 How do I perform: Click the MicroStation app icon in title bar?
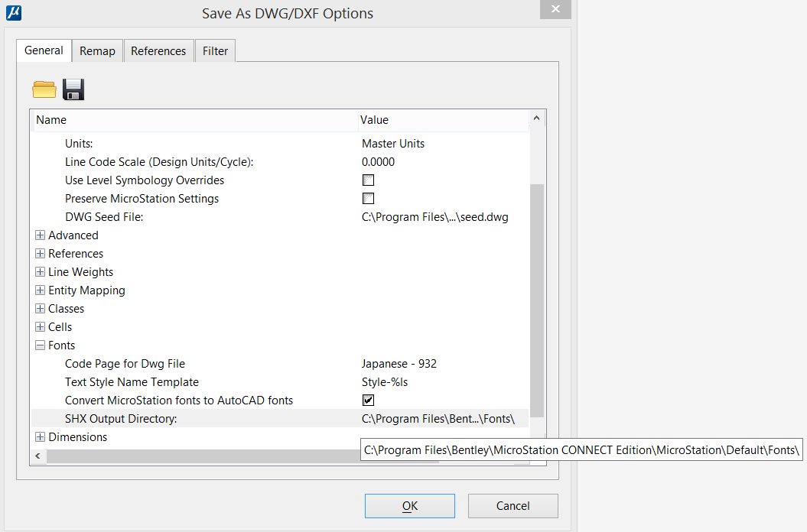pos(14,13)
